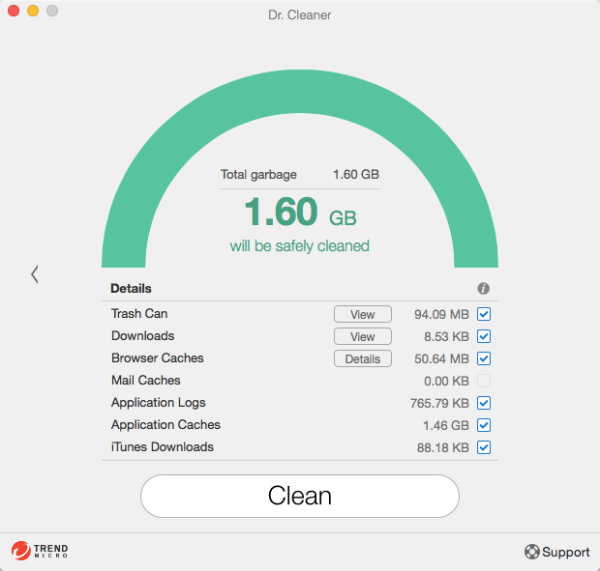The width and height of the screenshot is (600, 571).
Task: Select the Application Logs label
Action: [x=158, y=403]
